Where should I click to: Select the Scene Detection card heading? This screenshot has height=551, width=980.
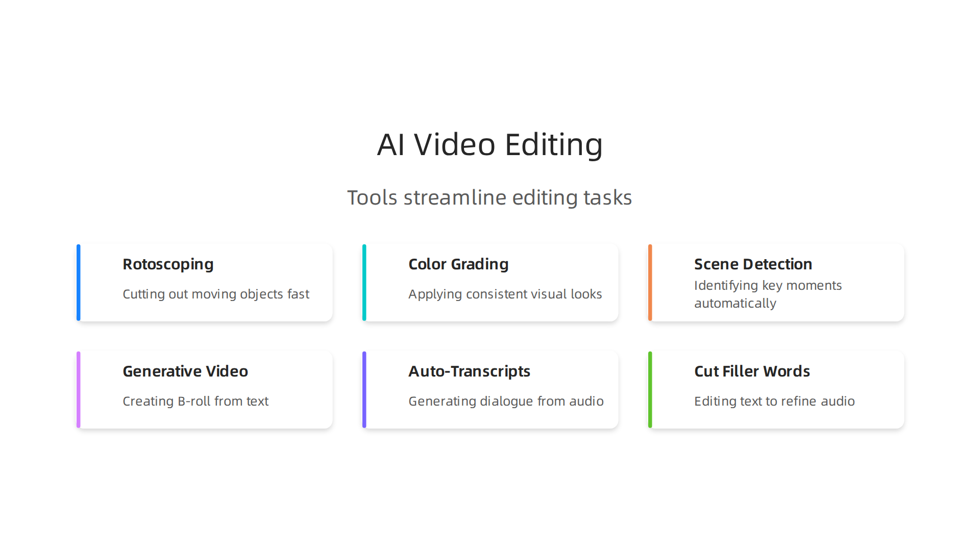[753, 264]
